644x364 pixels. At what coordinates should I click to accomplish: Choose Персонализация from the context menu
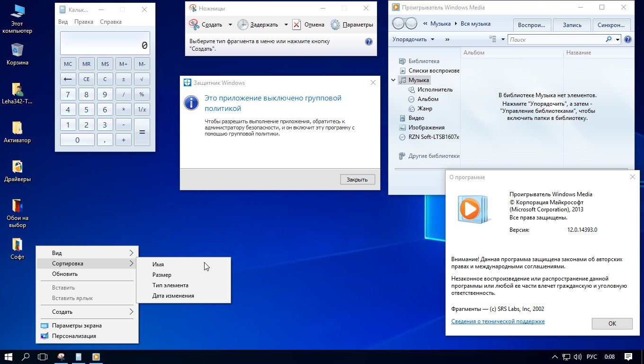click(x=87, y=336)
